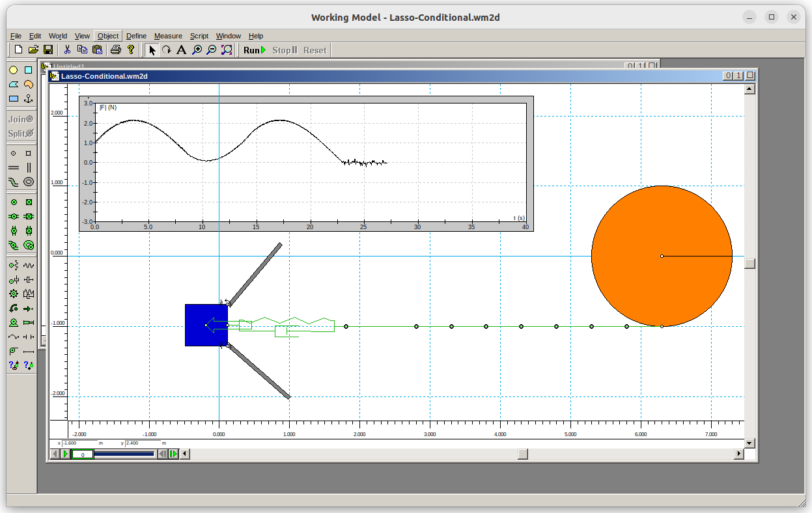
Task: Open the Measure menu
Action: pyautogui.click(x=168, y=36)
